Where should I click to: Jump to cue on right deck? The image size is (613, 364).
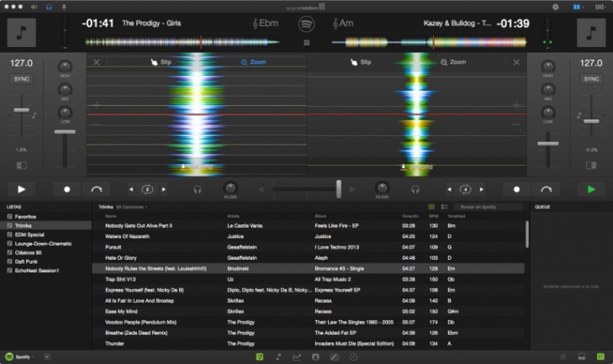pos(546,189)
